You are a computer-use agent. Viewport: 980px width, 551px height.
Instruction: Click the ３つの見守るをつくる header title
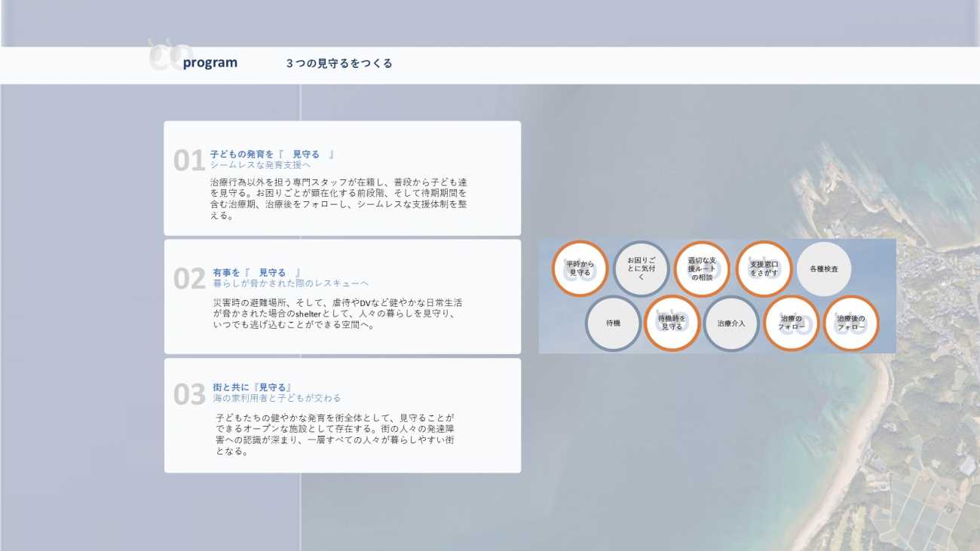coord(339,63)
